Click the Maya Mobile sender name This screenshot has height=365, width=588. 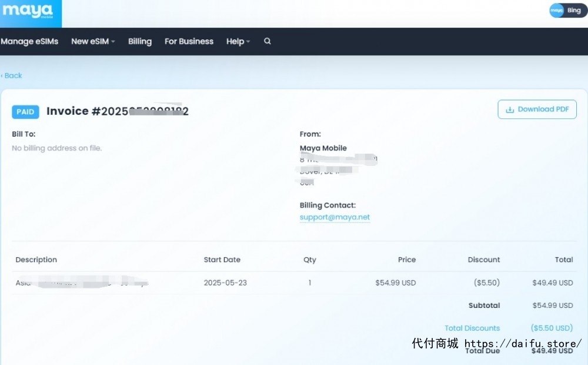(x=323, y=148)
